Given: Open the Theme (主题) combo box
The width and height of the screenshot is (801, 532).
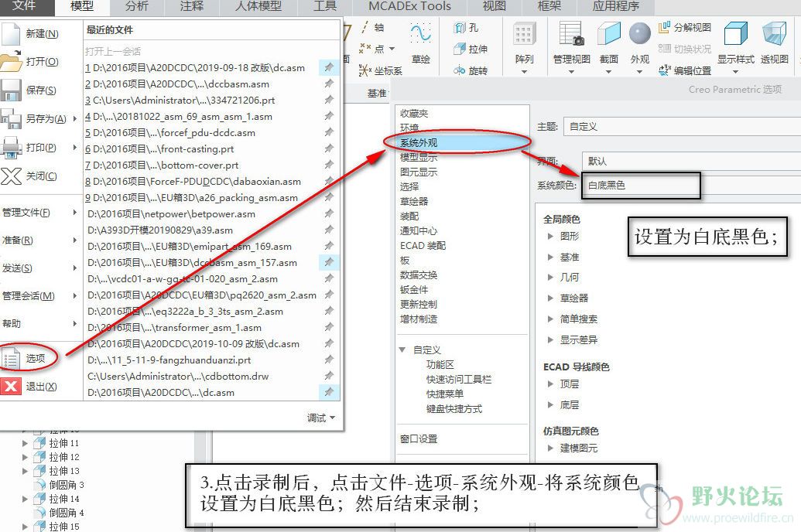Looking at the screenshot, I should (682, 127).
